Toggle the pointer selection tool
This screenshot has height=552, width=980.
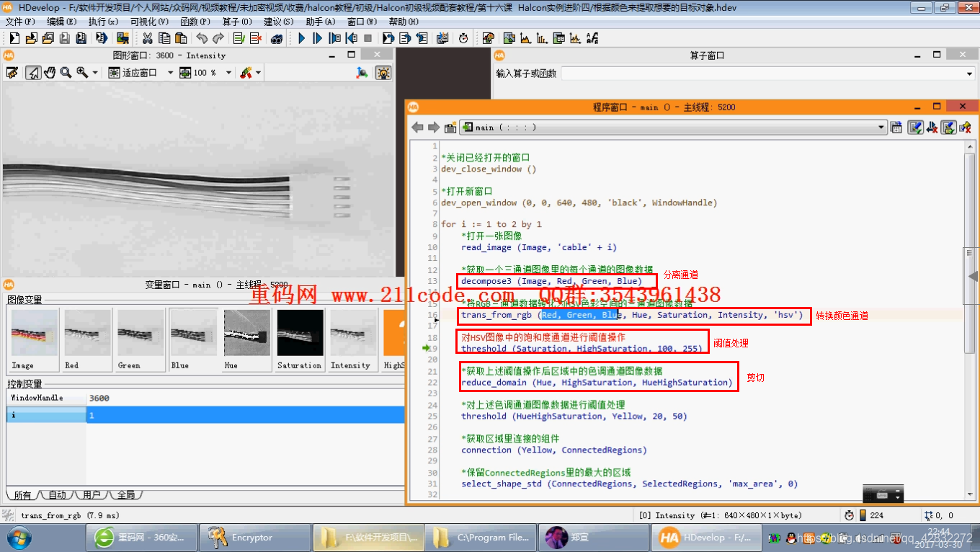(x=33, y=72)
